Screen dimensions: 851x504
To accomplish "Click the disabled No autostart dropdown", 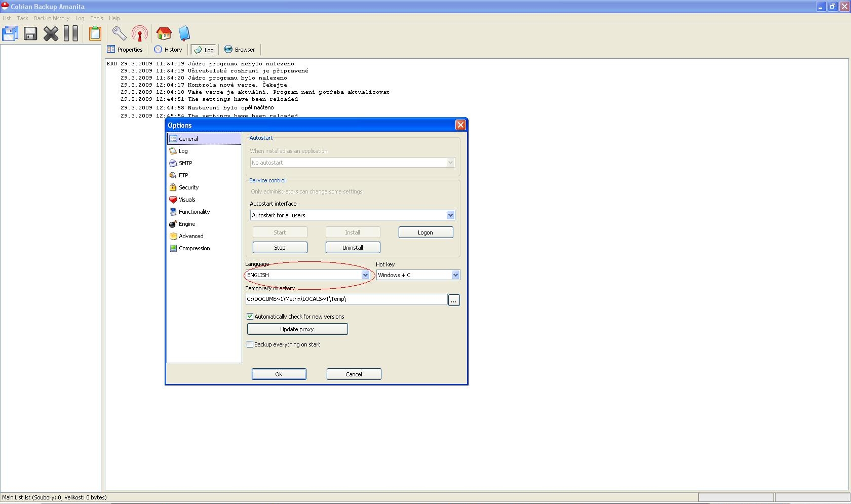I will (353, 163).
